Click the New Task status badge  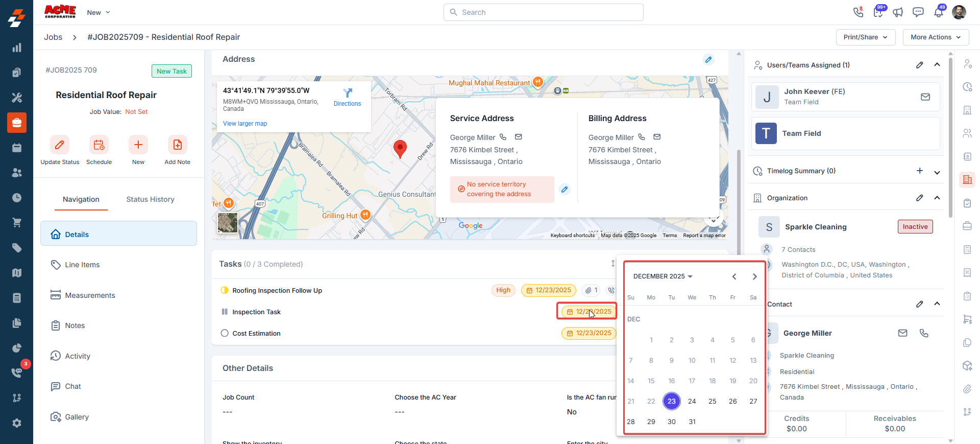171,71
